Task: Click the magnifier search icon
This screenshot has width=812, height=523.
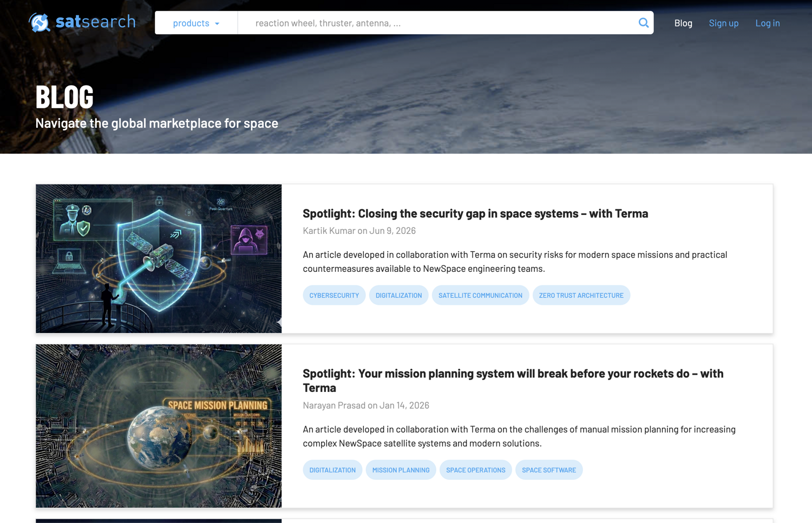Action: click(x=643, y=23)
